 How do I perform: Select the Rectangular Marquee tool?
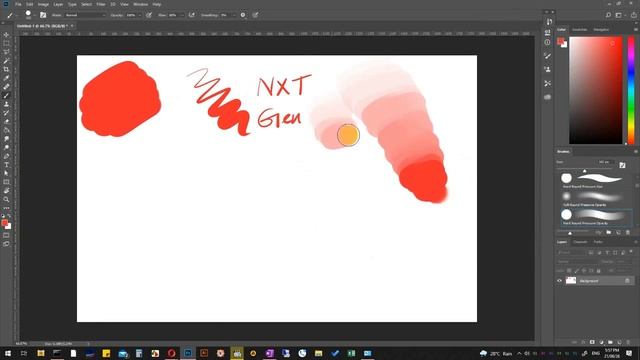click(6, 43)
